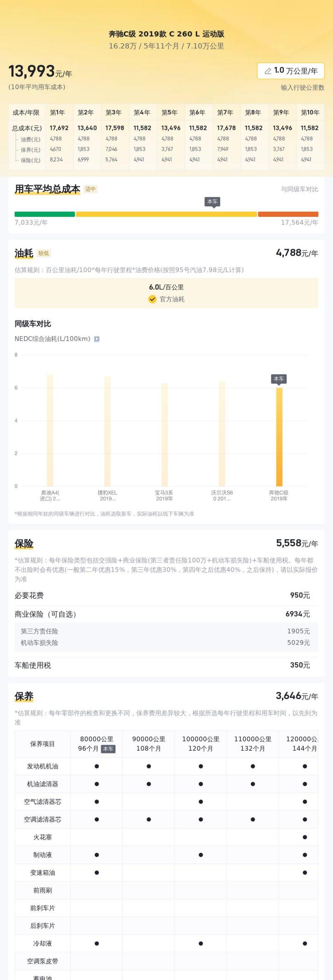Select the 第3年 column header

click(x=113, y=112)
